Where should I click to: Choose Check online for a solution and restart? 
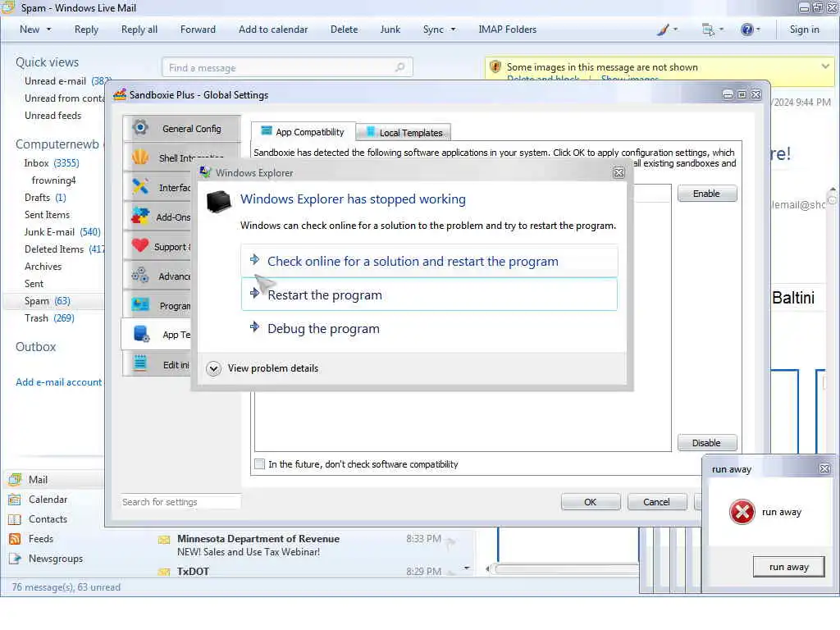click(429, 261)
